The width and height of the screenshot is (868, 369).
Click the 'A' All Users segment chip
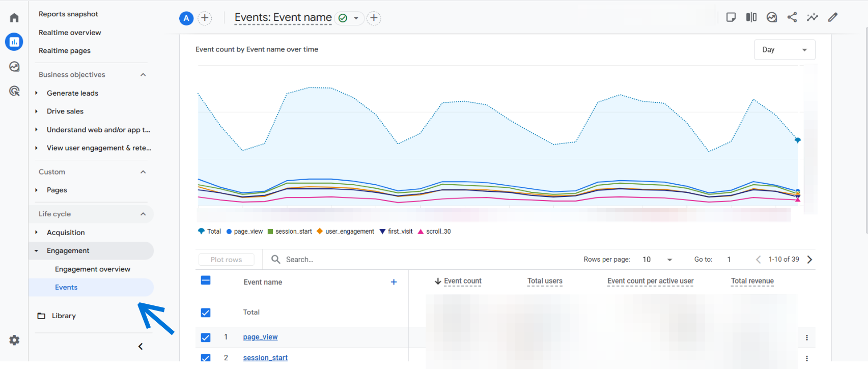pyautogui.click(x=186, y=18)
